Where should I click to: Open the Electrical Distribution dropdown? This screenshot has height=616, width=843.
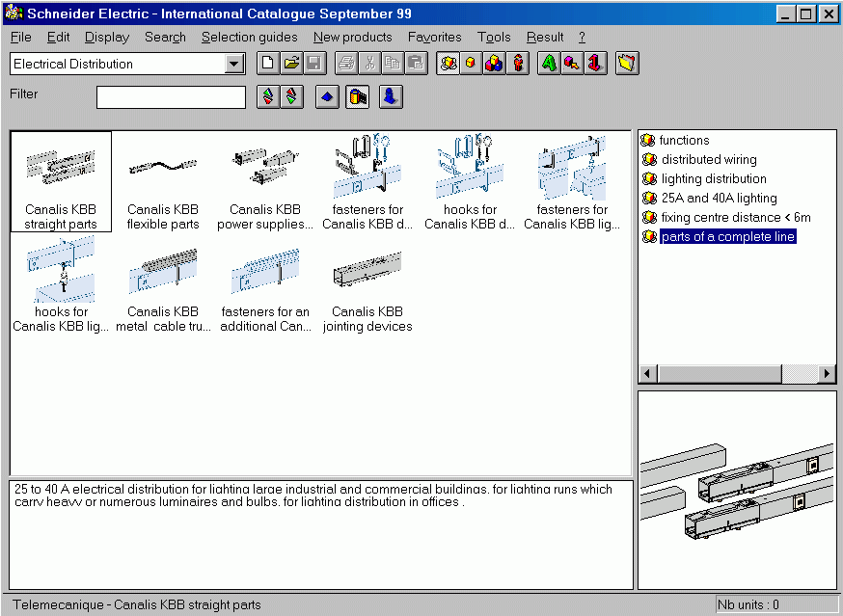(x=233, y=64)
